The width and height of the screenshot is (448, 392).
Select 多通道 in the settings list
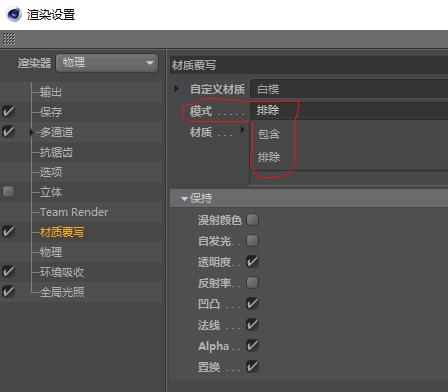click(56, 132)
